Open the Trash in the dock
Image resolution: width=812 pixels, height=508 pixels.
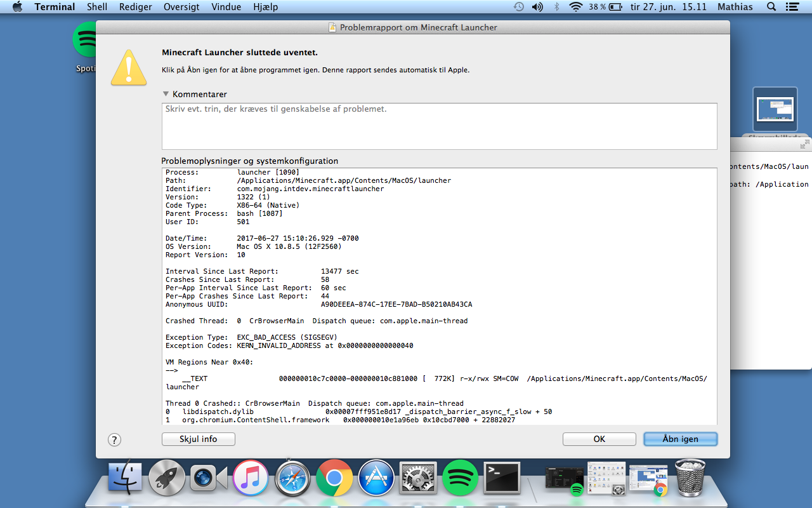(690, 478)
